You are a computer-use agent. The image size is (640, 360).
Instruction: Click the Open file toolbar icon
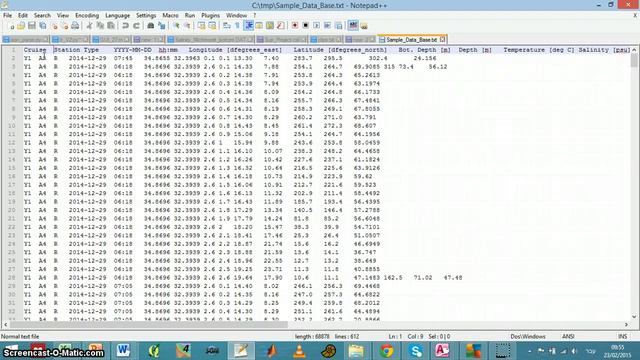[x=21, y=26]
